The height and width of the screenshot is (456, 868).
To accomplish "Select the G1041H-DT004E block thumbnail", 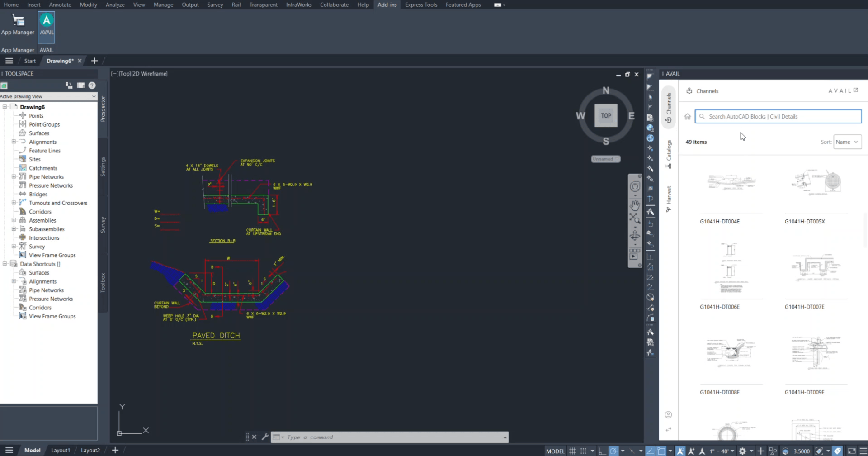I will click(731, 182).
